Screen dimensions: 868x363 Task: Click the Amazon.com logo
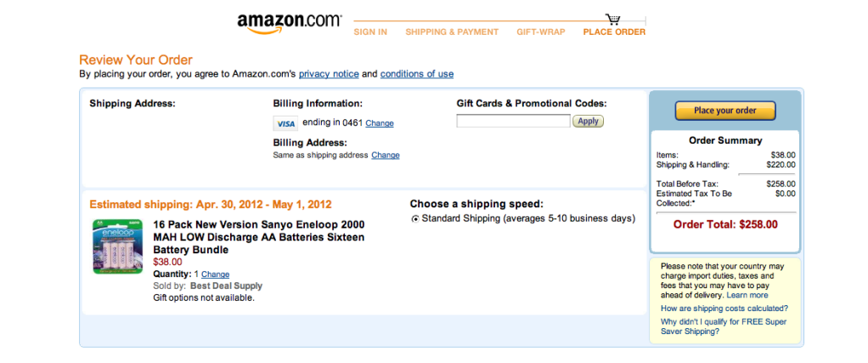(x=289, y=24)
